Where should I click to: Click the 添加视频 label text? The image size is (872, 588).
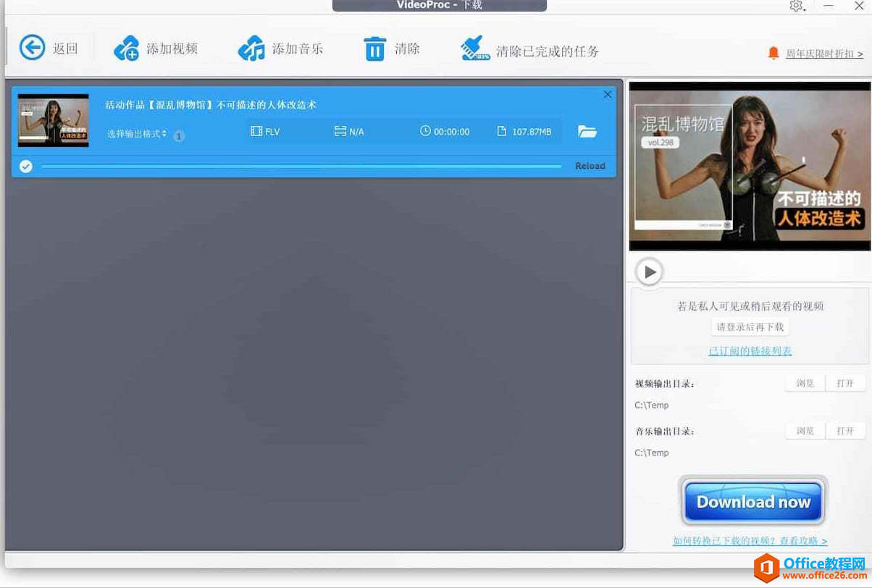(x=172, y=49)
